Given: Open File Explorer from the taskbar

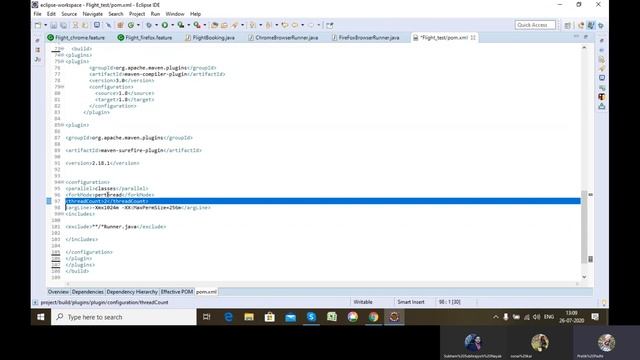Looking at the screenshot, I should pos(249,317).
